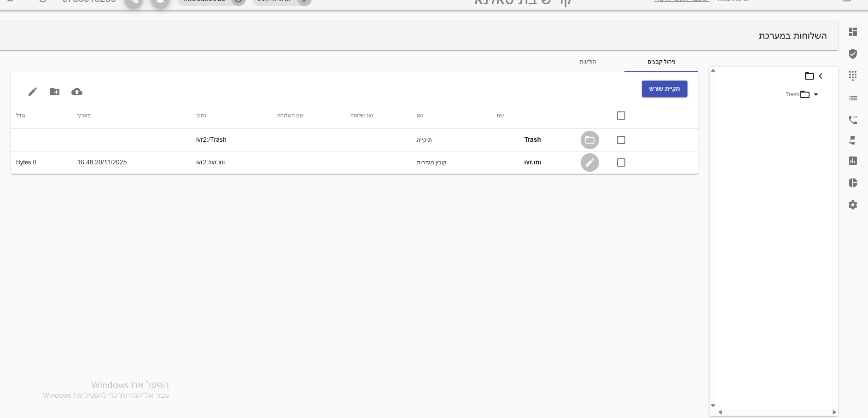Select the ניהול קבצים tab

click(x=661, y=62)
